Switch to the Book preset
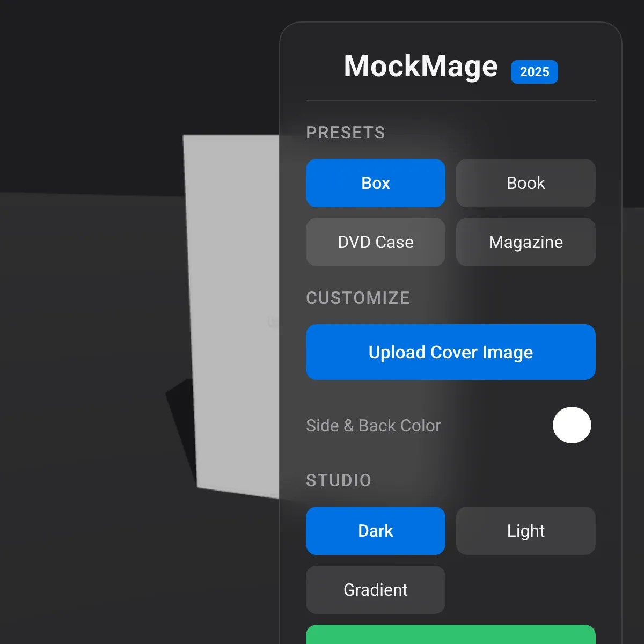The height and width of the screenshot is (644, 644). click(x=526, y=183)
